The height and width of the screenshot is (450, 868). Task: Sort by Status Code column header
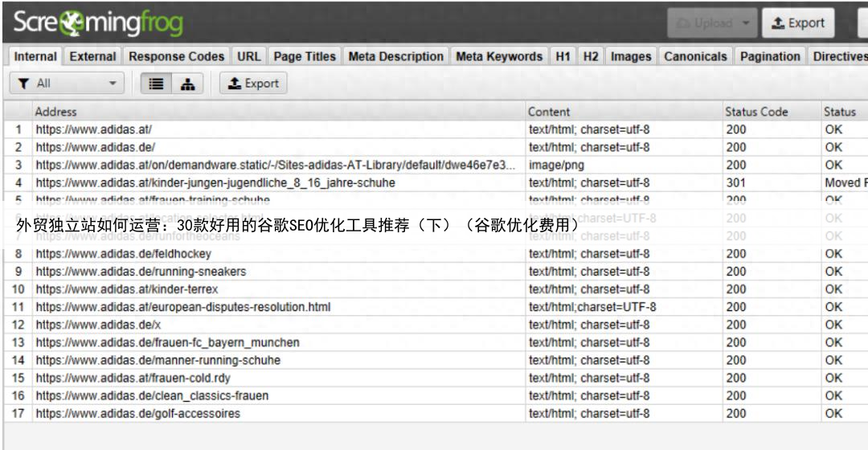[x=756, y=112]
